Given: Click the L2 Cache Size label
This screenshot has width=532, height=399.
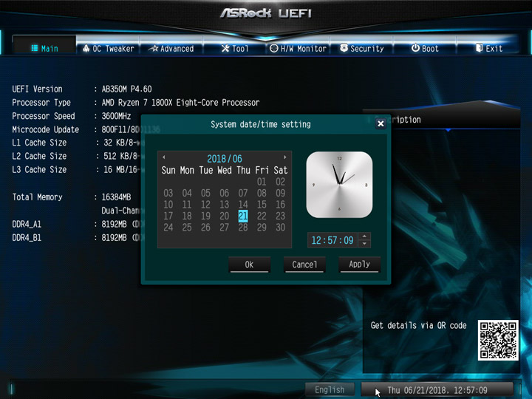Looking at the screenshot, I should (39, 156).
